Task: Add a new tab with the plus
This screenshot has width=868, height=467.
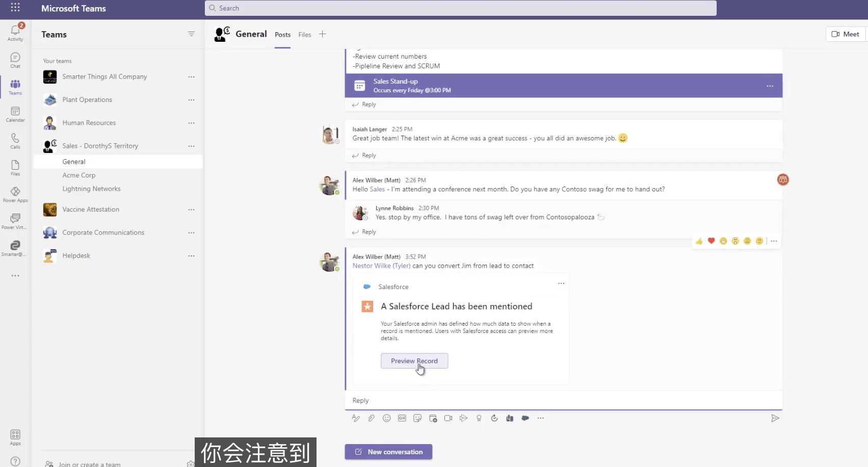Action: [x=322, y=34]
